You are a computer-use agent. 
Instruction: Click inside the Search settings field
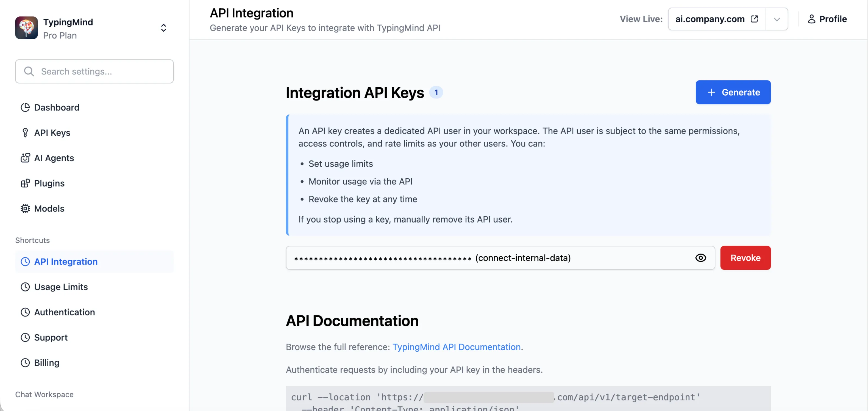[94, 71]
